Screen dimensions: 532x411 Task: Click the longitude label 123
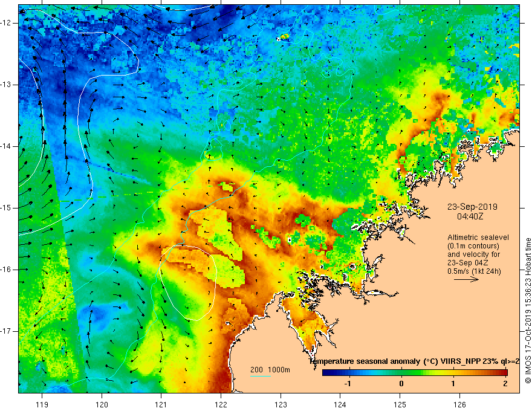(x=281, y=404)
